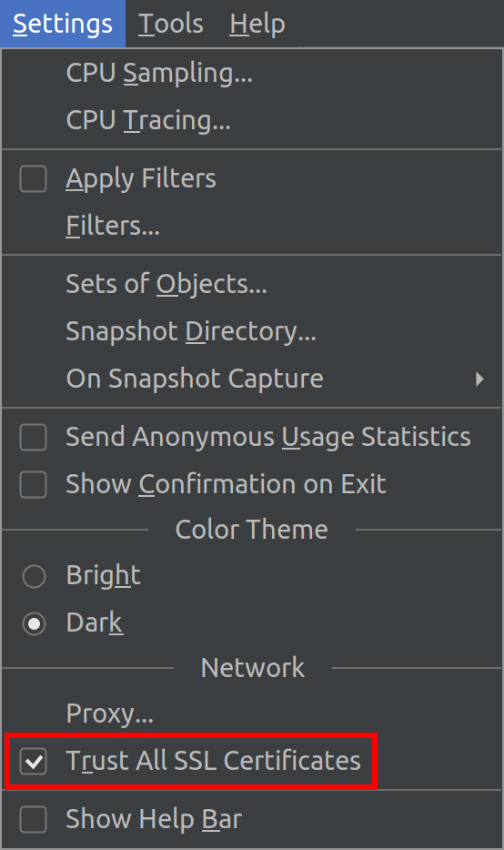Toggle the Show Help Bar checkbox

pos(33,819)
